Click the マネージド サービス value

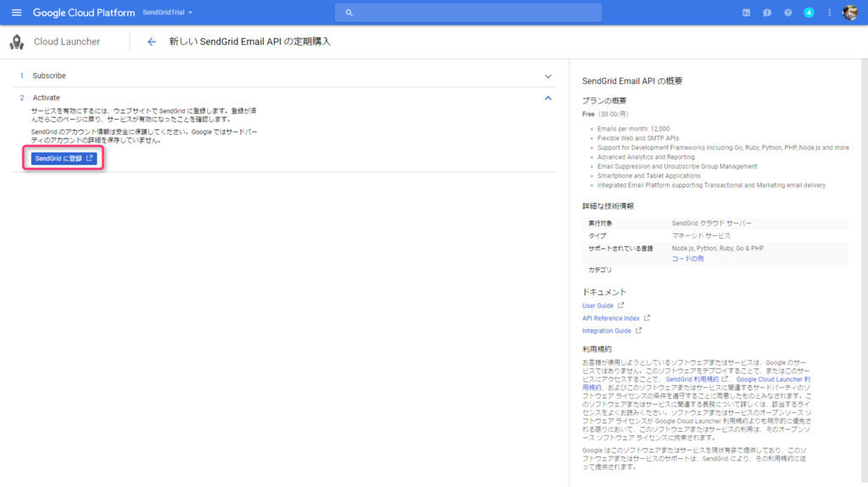point(701,236)
